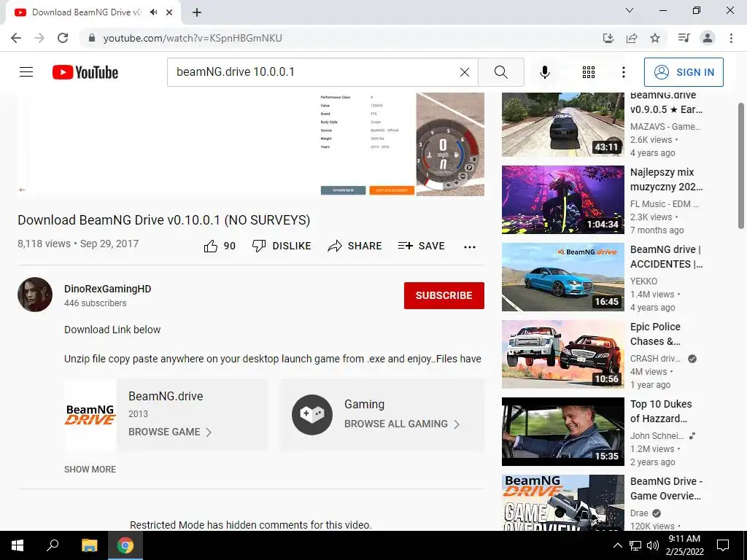
Task: Click YEKKO channel name
Action: (643, 281)
